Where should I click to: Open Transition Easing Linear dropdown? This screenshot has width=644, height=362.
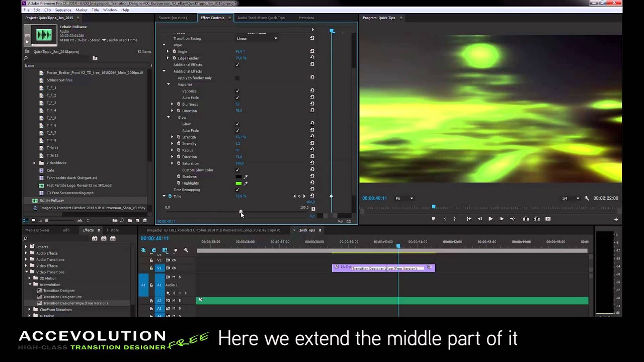[x=257, y=38]
